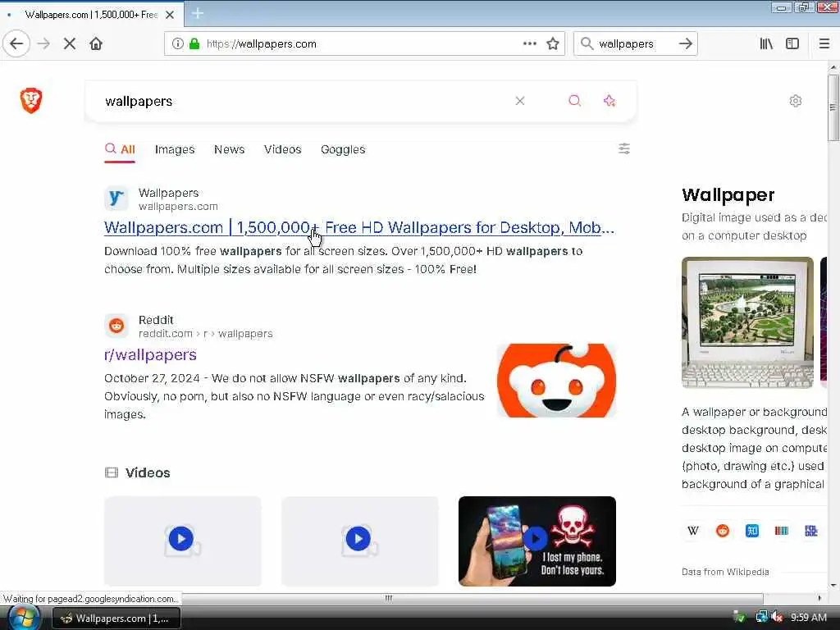Play the first video thumbnail
Viewport: 840px width, 630px height.
[x=183, y=541]
